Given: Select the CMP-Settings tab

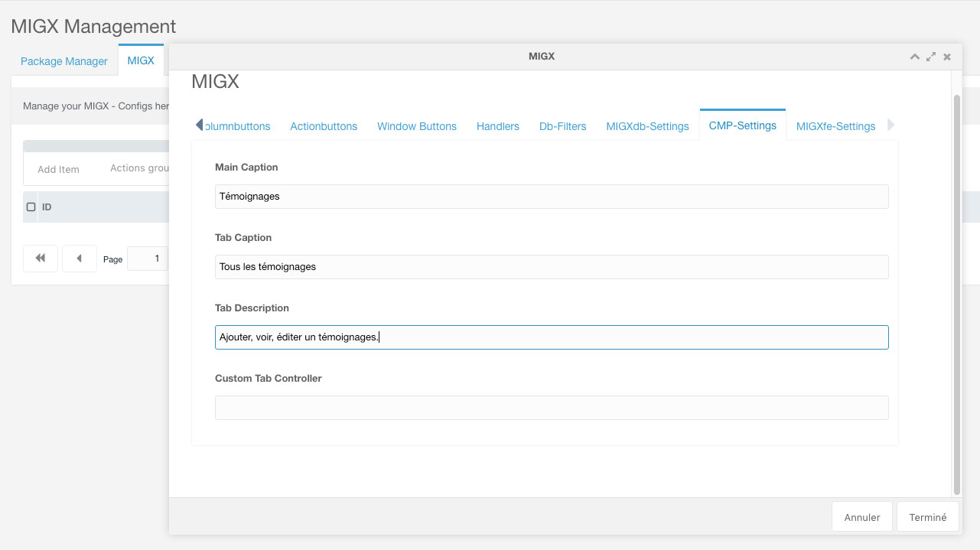Looking at the screenshot, I should coord(743,125).
